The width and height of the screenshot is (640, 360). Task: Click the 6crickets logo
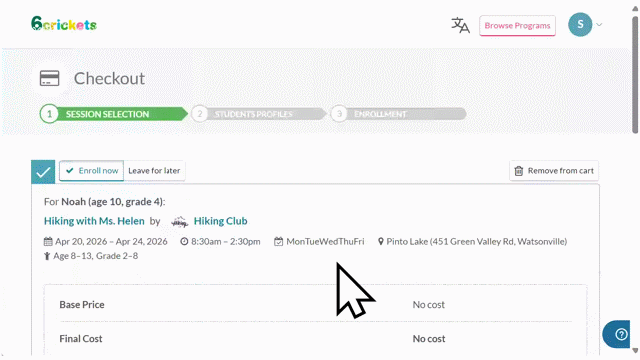pos(64,24)
